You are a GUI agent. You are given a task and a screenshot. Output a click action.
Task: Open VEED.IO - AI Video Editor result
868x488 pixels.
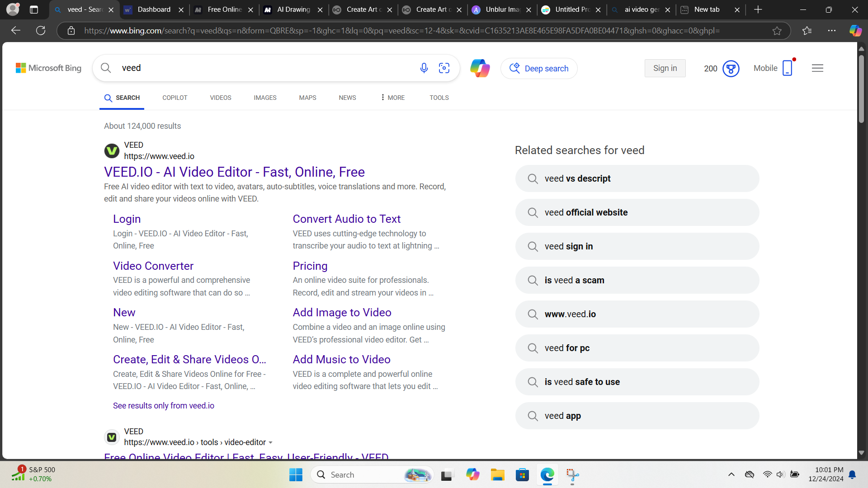234,172
